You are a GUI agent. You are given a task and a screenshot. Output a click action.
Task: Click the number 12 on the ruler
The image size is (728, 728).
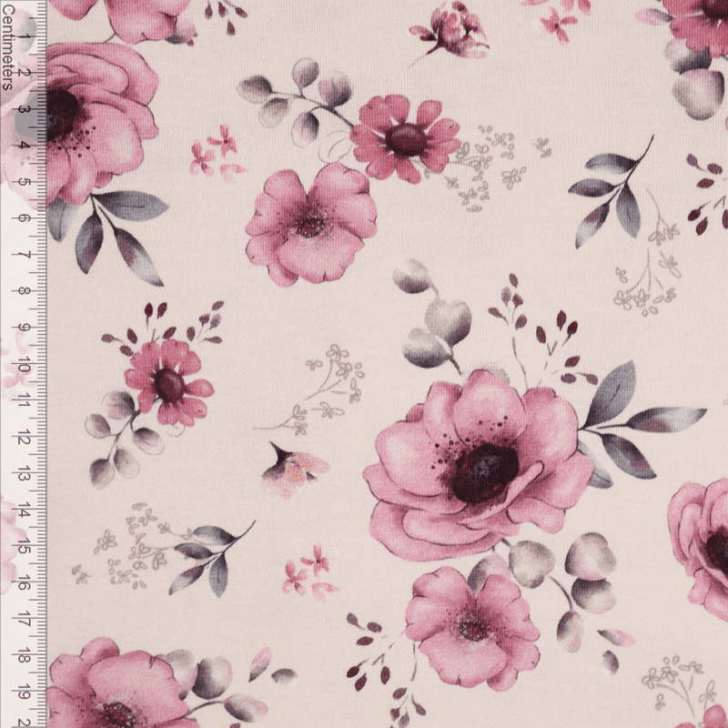(23, 437)
